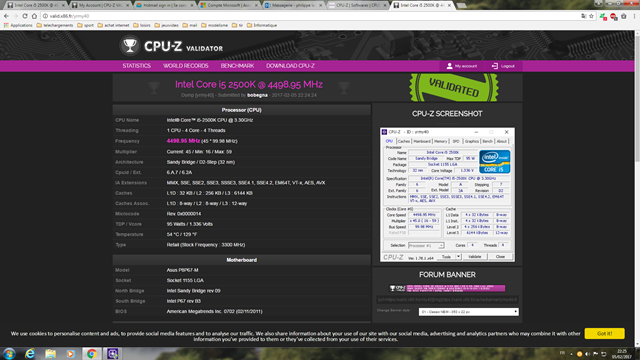
Task: Switch to the Compte Microsoft browser tab
Action: [x=230, y=5]
